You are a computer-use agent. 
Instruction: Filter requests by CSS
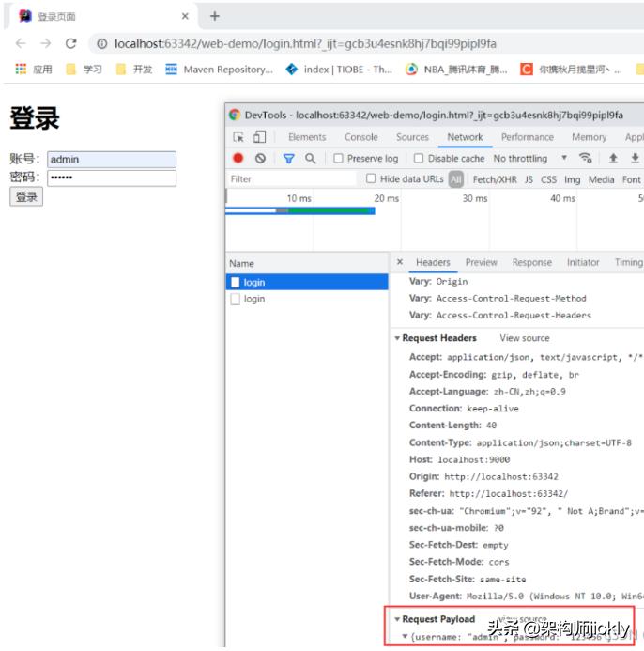coord(548,179)
